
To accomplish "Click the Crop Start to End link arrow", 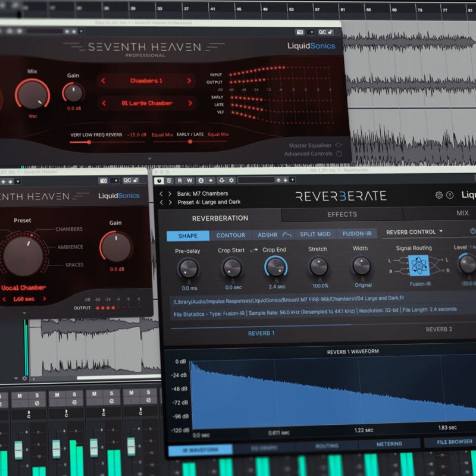I will [x=254, y=250].
